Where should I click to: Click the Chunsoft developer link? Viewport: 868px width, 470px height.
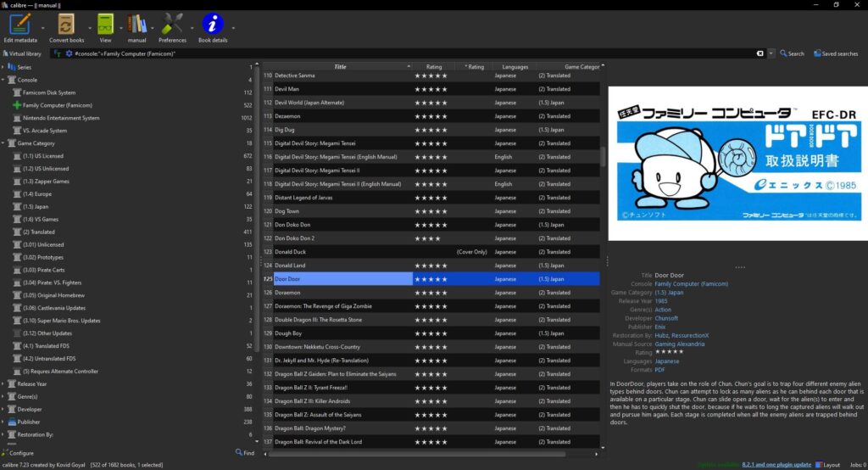click(666, 318)
